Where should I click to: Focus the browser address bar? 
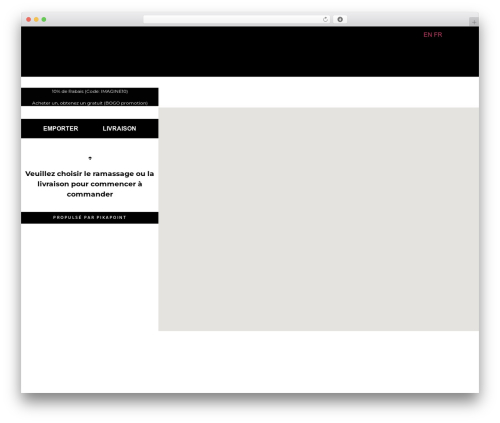pyautogui.click(x=237, y=19)
